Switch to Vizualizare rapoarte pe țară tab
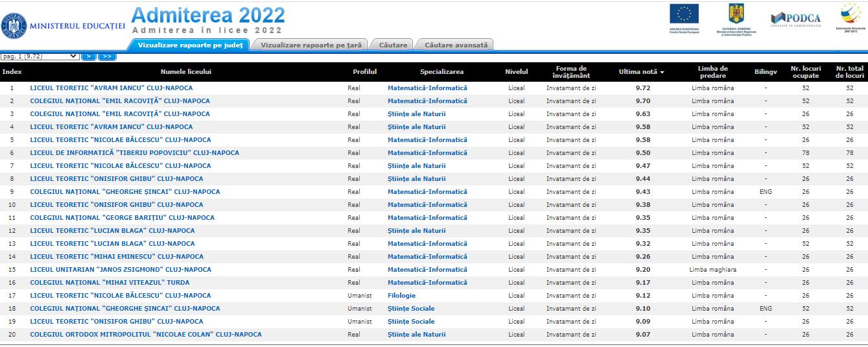This screenshot has height=347, width=868. [310, 45]
